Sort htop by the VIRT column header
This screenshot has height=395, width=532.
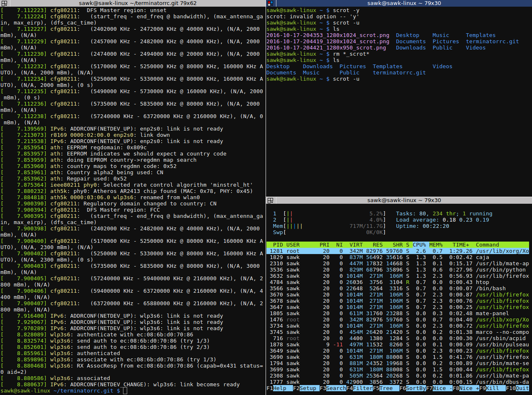pos(356,245)
